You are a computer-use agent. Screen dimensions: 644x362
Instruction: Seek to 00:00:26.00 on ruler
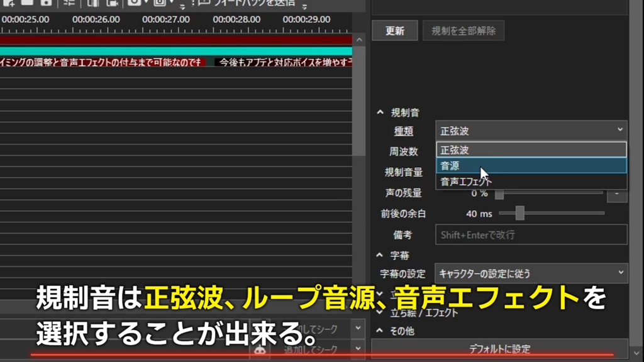(x=96, y=19)
